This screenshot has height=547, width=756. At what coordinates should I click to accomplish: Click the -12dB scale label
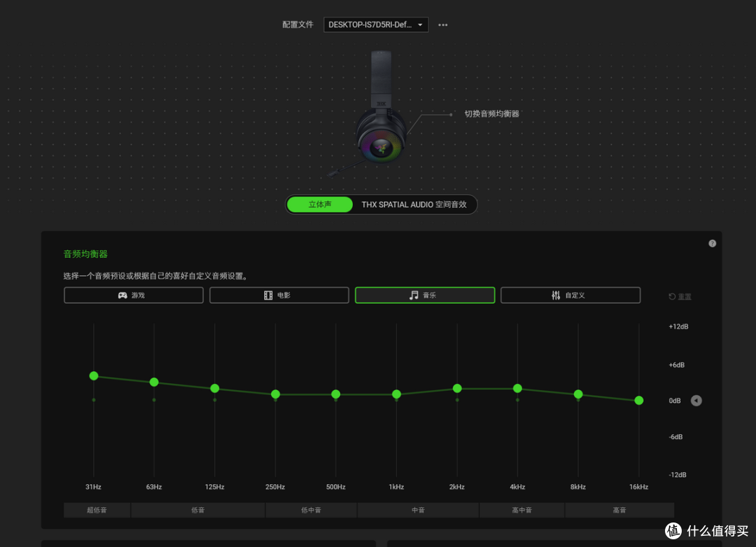coord(678,475)
